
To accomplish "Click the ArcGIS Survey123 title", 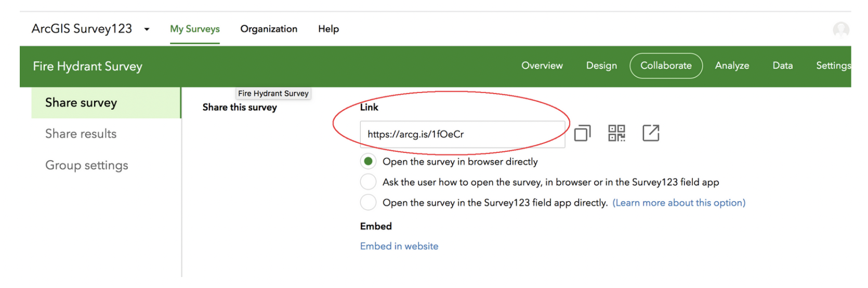I will 82,29.
